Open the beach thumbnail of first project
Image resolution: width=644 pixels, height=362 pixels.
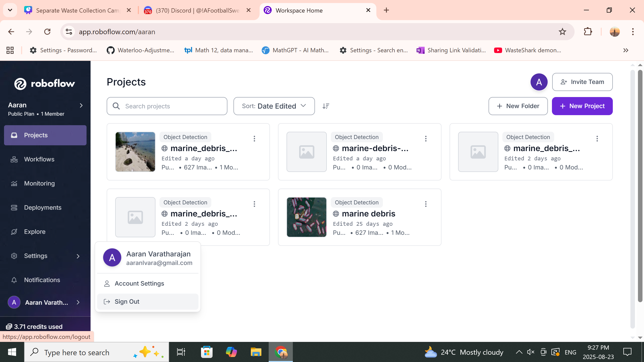[135, 152]
